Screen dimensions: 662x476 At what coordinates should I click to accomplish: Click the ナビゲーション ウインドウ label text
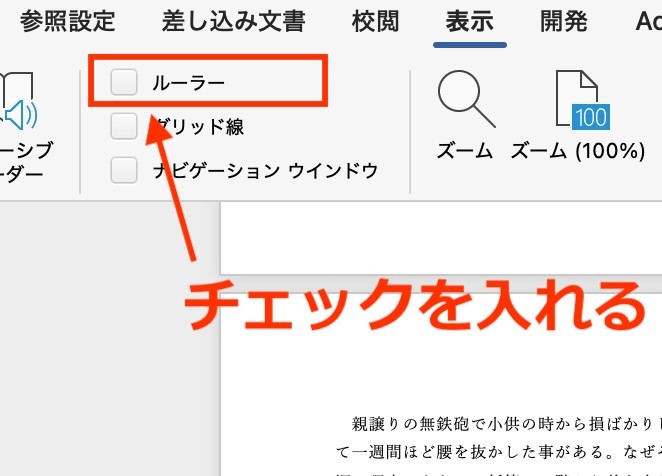(x=266, y=171)
